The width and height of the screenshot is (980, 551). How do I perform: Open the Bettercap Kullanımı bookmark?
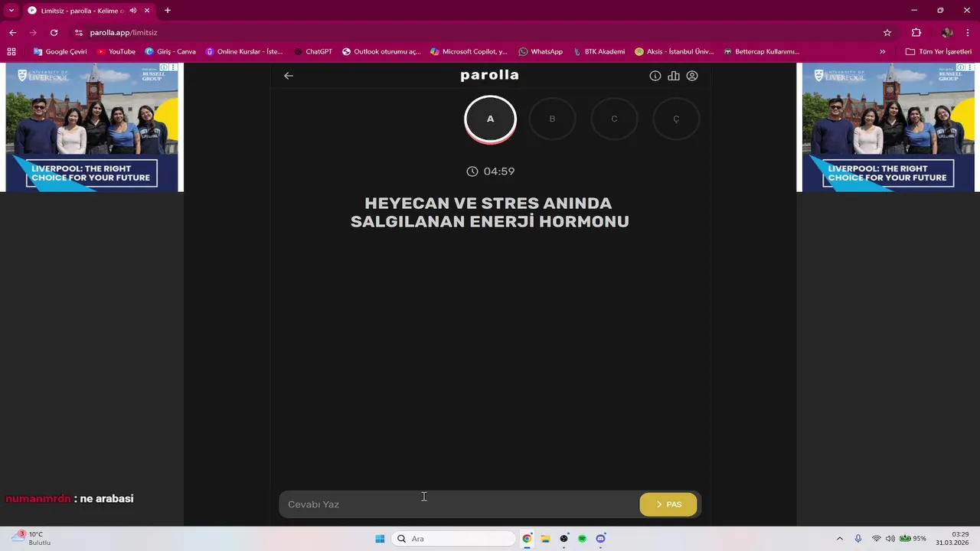tap(762, 52)
